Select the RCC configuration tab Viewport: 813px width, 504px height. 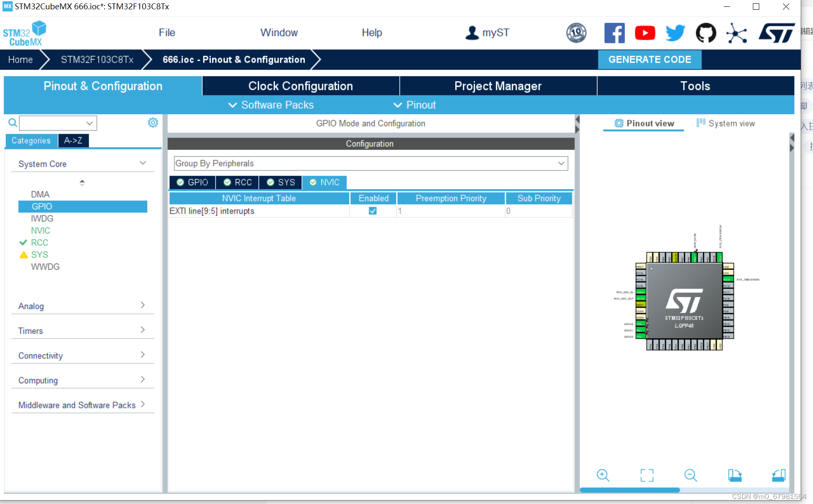(x=237, y=182)
